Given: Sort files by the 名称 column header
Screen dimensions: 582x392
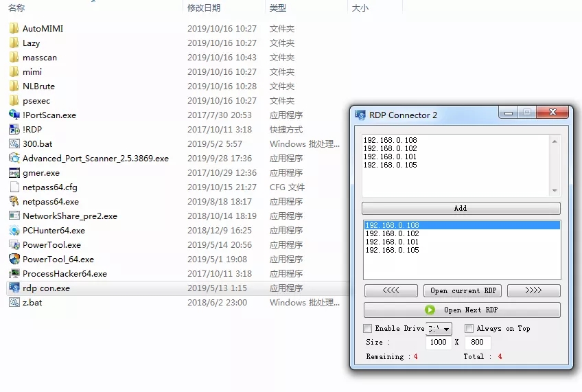Looking at the screenshot, I should point(16,8).
